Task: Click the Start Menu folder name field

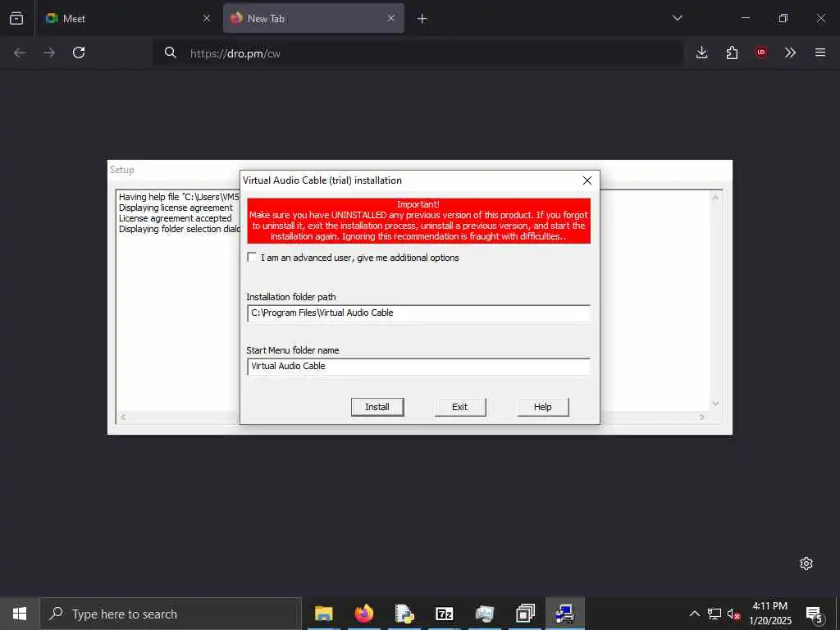Action: (x=418, y=367)
